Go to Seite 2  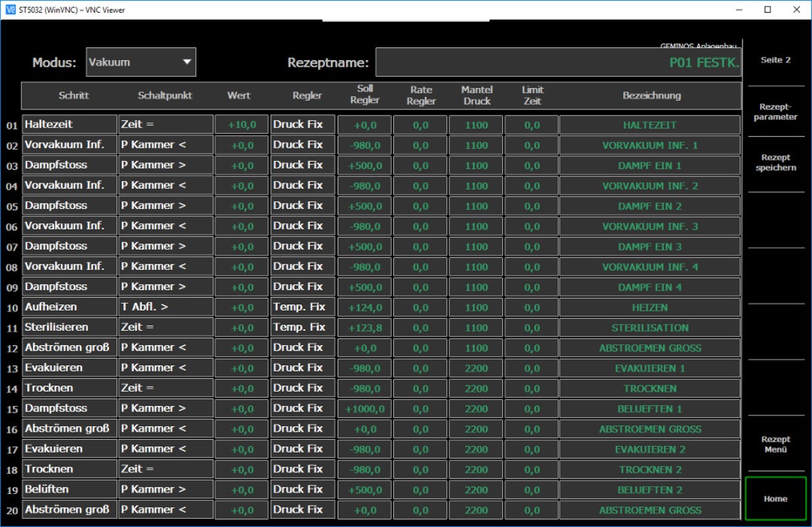(x=775, y=60)
